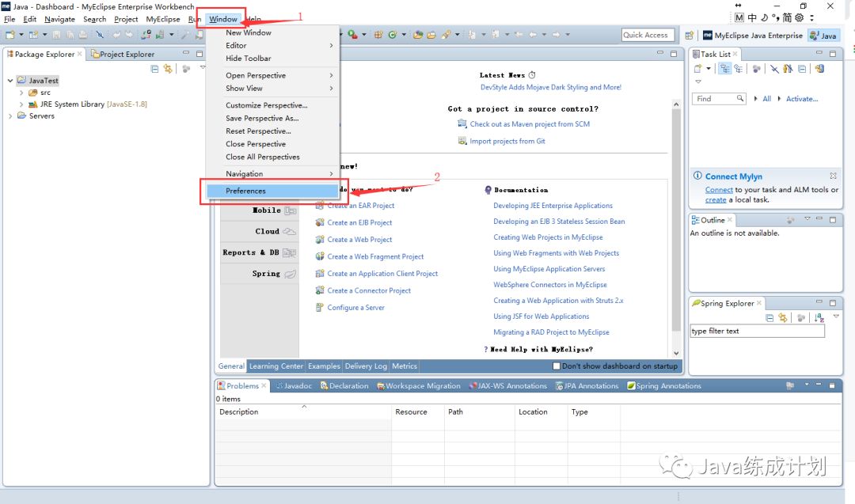Open Configure a Server link
The image size is (855, 504).
pyautogui.click(x=355, y=307)
